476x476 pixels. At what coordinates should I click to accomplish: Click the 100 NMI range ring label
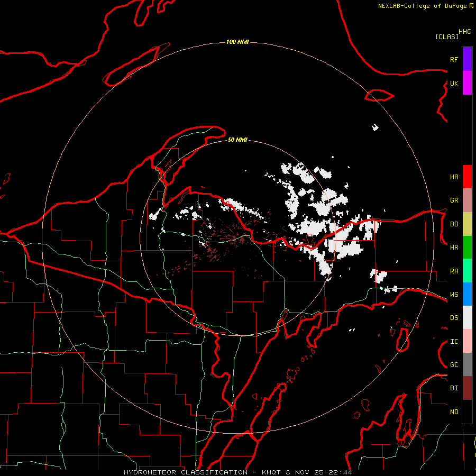click(237, 42)
